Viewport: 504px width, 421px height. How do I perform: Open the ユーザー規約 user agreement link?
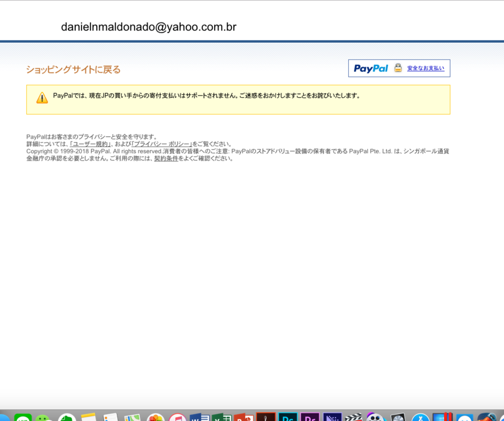point(90,144)
